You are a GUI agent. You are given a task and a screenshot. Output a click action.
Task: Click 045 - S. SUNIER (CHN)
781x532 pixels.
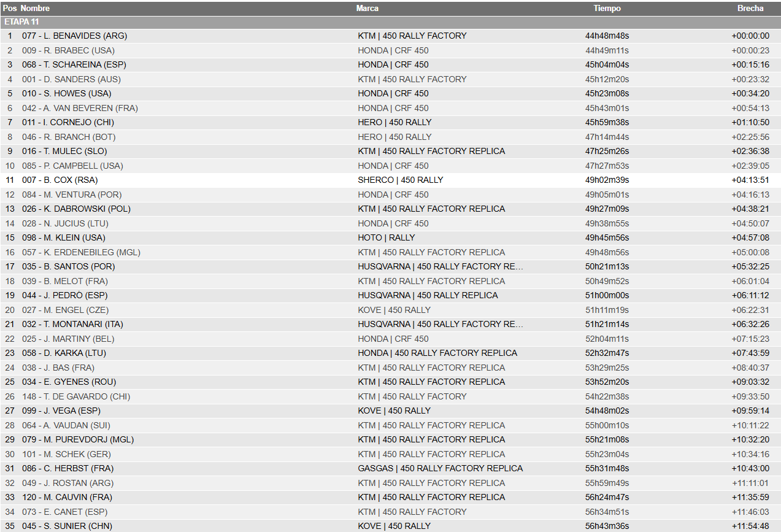[x=67, y=526]
